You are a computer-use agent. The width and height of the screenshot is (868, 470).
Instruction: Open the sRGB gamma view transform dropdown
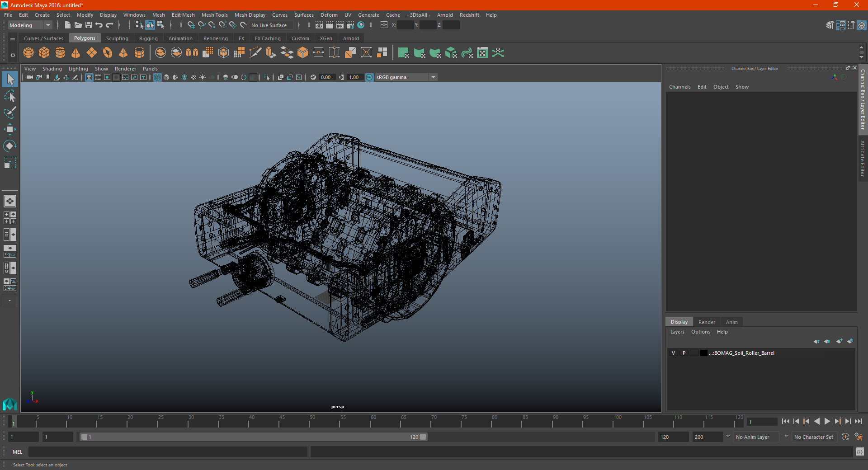[406, 77]
